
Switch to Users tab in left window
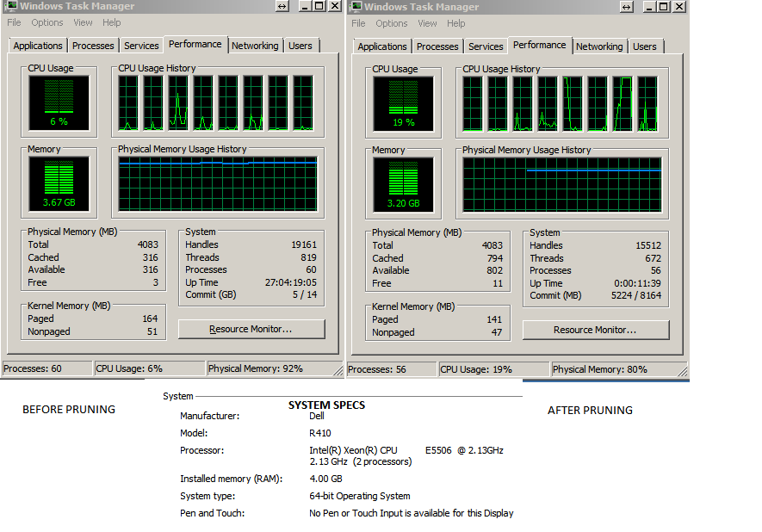300,46
